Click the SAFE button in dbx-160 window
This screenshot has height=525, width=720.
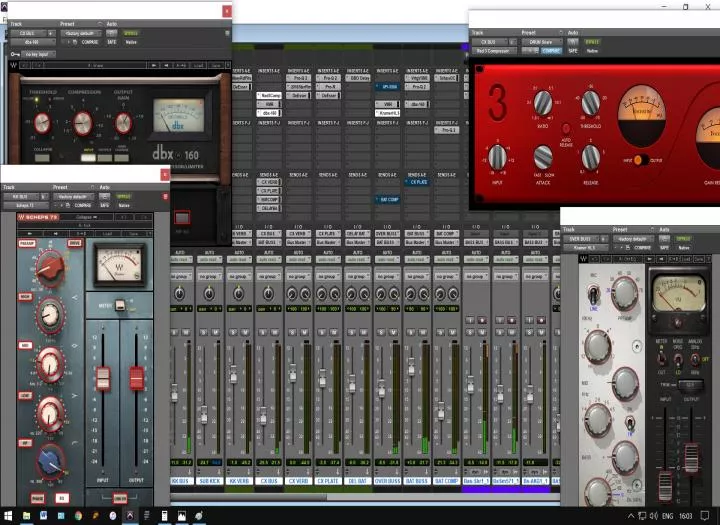pos(112,42)
